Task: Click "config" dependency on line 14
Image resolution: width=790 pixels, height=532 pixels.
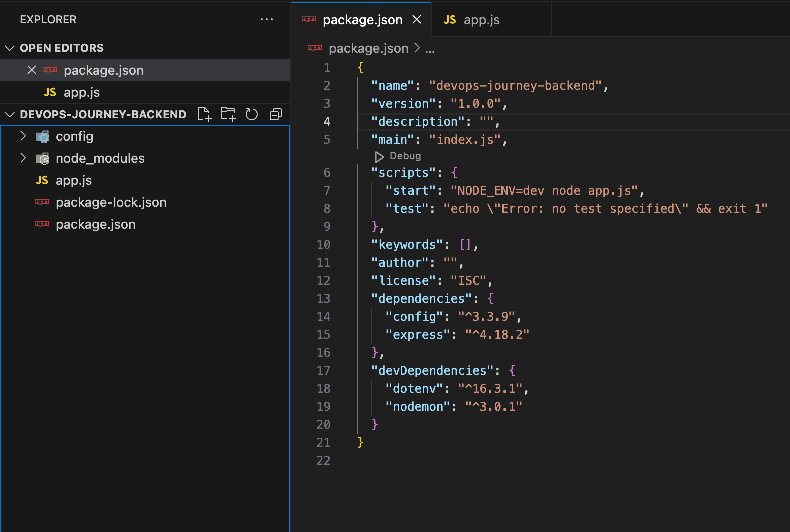Action: 414,317
